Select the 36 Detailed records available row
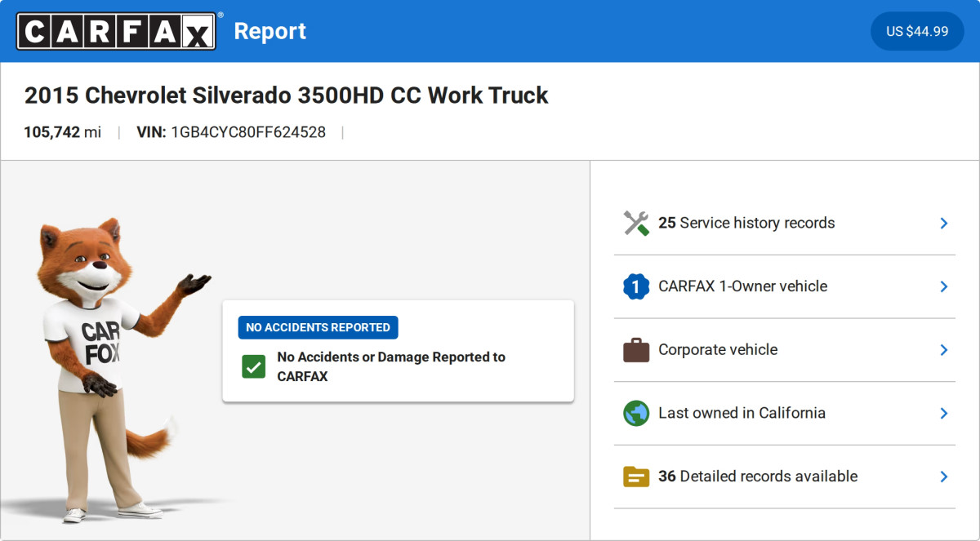This screenshot has width=980, height=541. click(x=758, y=477)
